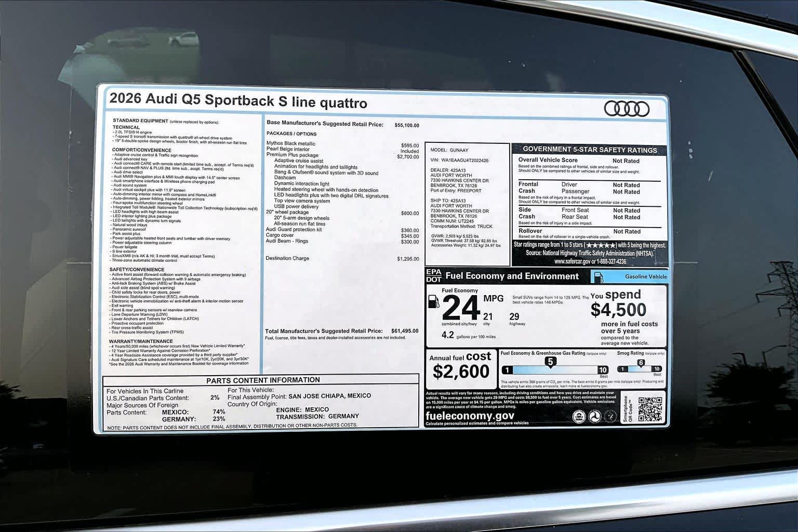
Task: Click the COMFORT/CONVENIENCE heading
Action: pyautogui.click(x=142, y=150)
